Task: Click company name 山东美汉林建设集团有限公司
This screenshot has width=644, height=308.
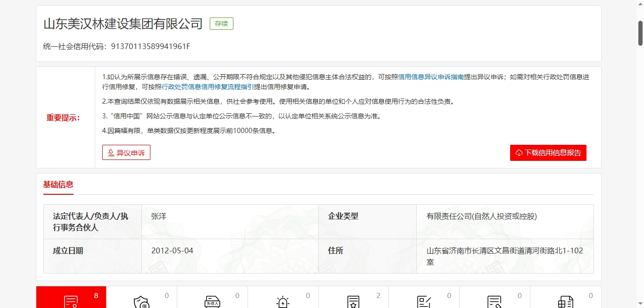Action: pos(123,24)
